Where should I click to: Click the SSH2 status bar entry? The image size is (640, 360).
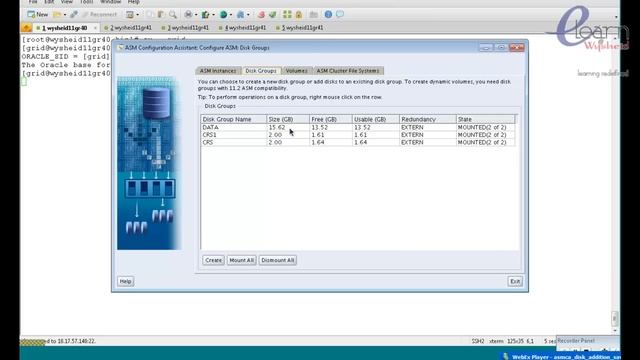478,341
